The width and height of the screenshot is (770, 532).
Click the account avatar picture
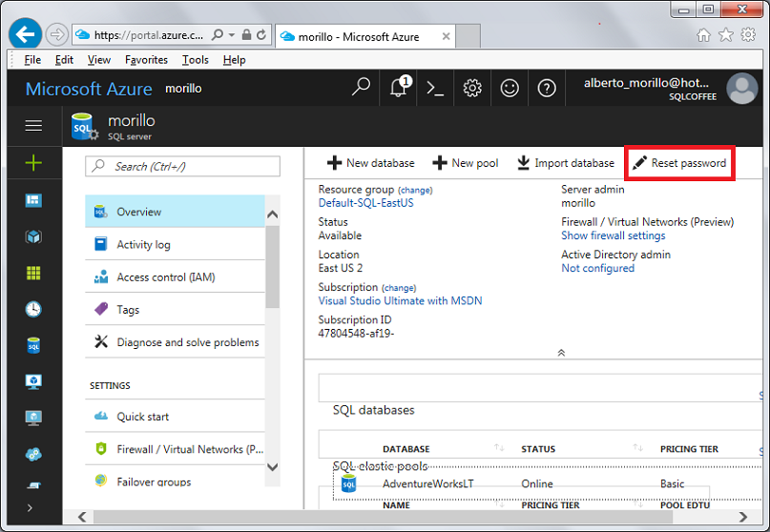point(742,89)
